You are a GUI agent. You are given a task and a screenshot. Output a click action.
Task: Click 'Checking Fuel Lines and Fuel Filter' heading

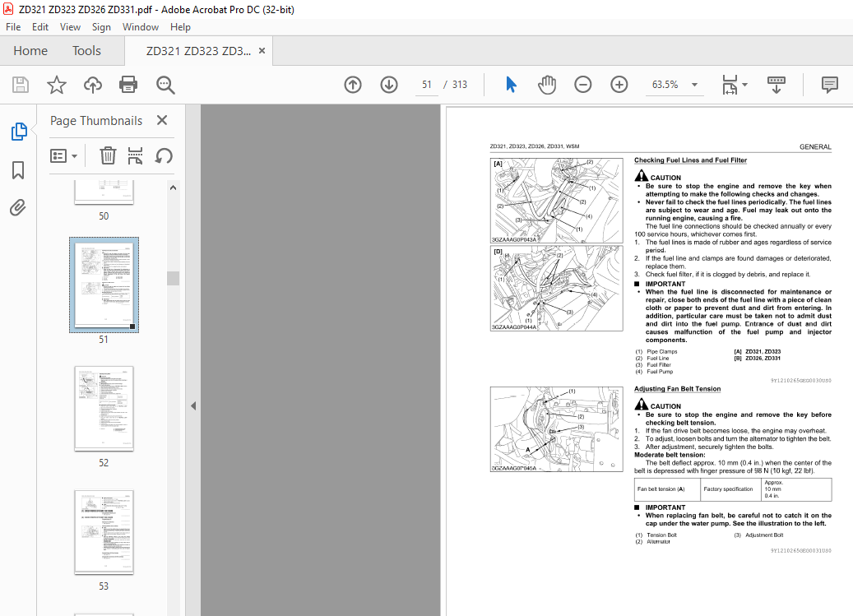coord(690,160)
